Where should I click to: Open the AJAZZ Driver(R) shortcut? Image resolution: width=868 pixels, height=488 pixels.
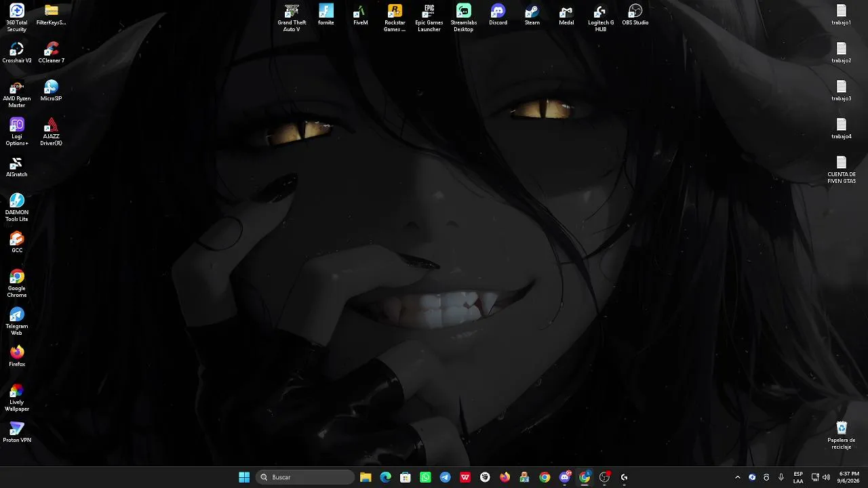click(51, 131)
